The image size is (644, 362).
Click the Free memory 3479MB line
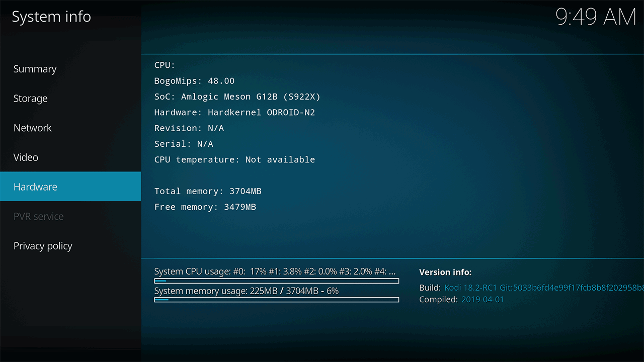click(205, 207)
